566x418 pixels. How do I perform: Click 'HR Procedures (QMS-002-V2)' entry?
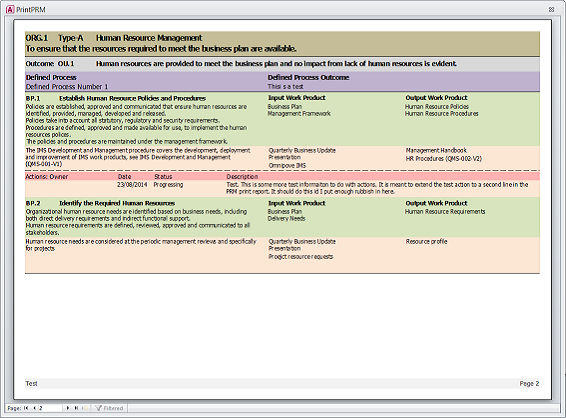[x=444, y=158]
